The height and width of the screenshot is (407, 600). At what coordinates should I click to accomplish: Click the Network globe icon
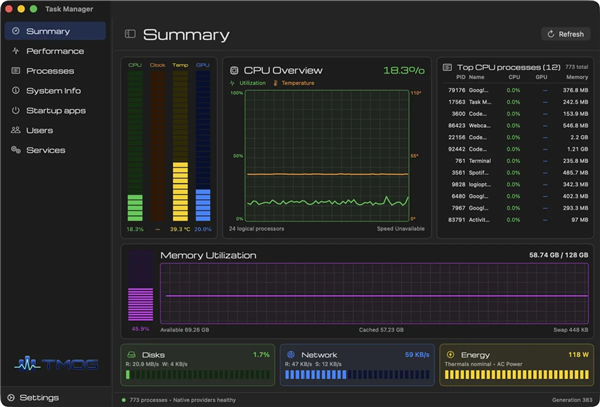click(x=291, y=355)
